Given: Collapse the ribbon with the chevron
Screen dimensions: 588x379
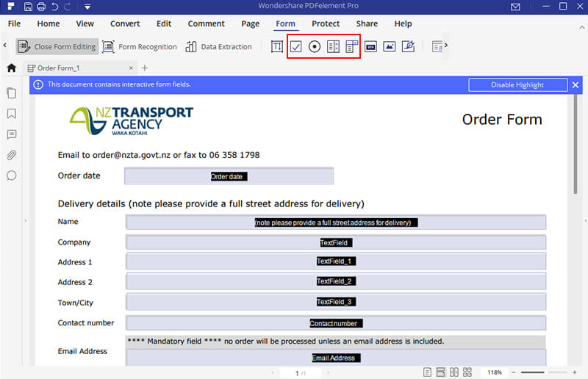Looking at the screenshot, I should point(581,27).
